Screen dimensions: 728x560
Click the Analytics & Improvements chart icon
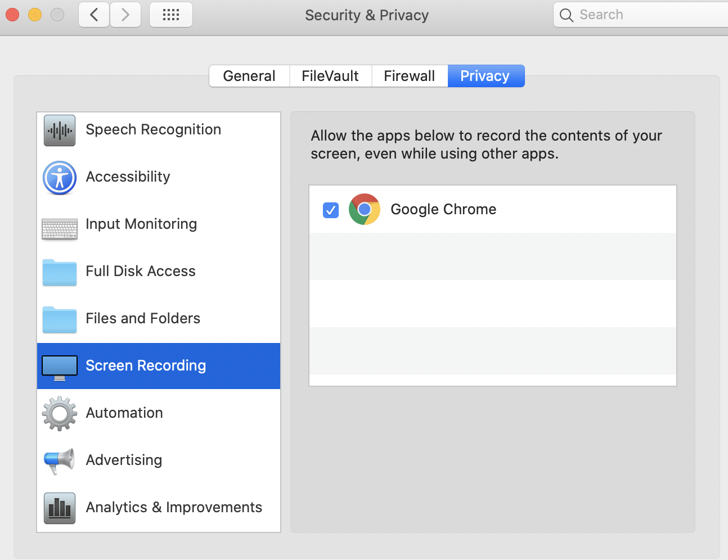pyautogui.click(x=60, y=508)
